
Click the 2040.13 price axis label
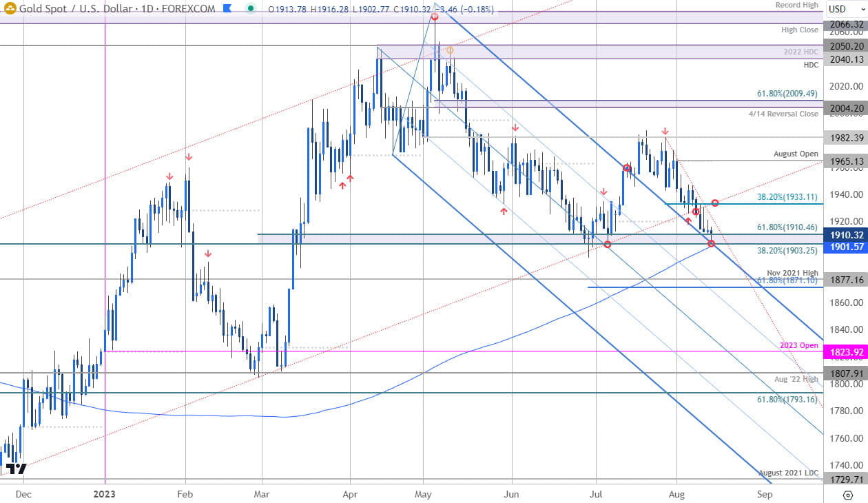coord(846,59)
